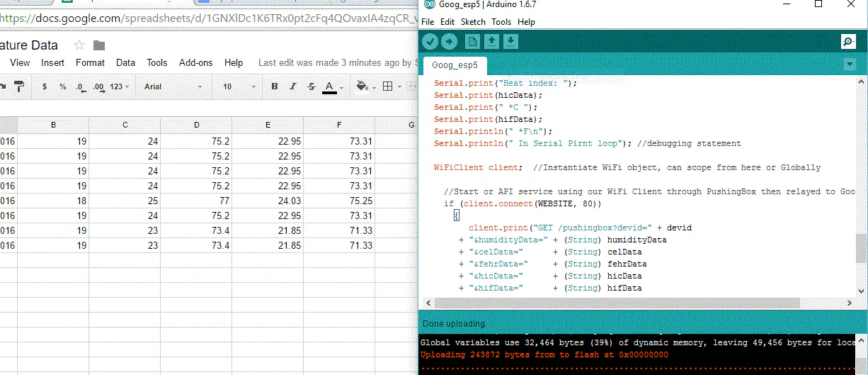Star the spreadsheet document
Viewport: 868px width, 375px height.
(79, 45)
